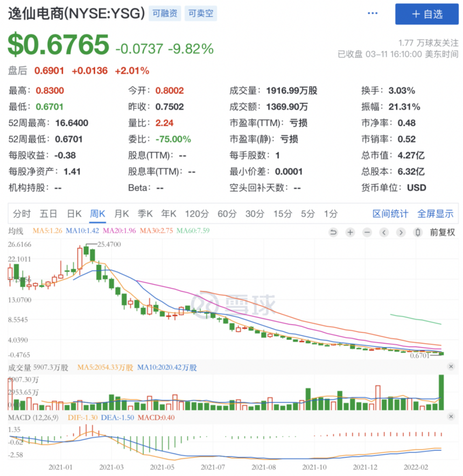The height and width of the screenshot is (476, 463).
Task: Click the 总市值 value 4.27亿
Action: point(411,155)
